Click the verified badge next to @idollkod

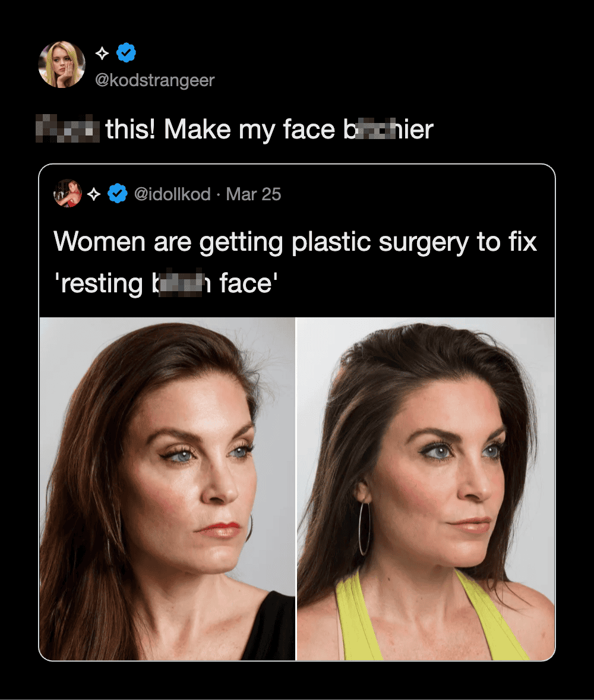[x=118, y=194]
